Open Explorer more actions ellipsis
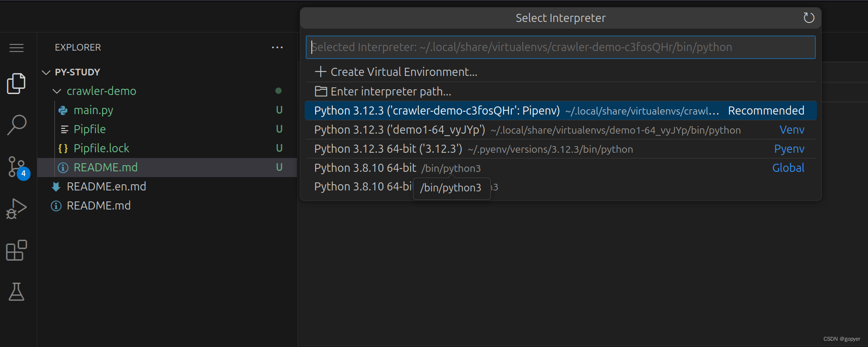 [x=277, y=47]
